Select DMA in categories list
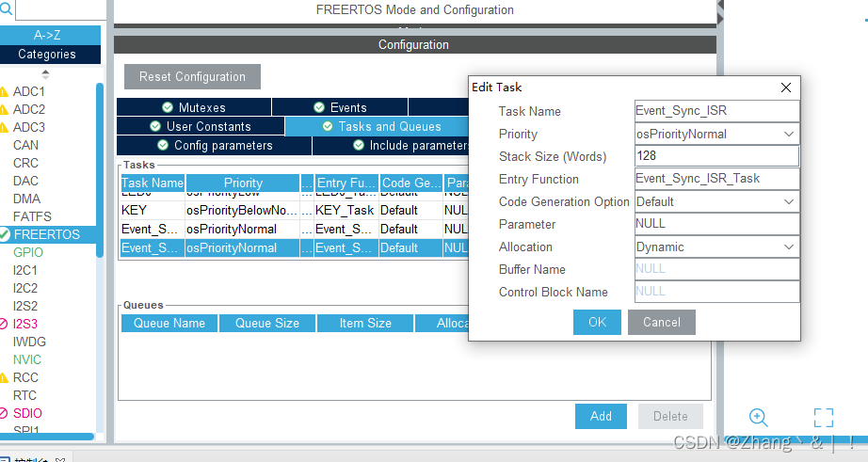This screenshot has height=462, width=868. tap(26, 199)
